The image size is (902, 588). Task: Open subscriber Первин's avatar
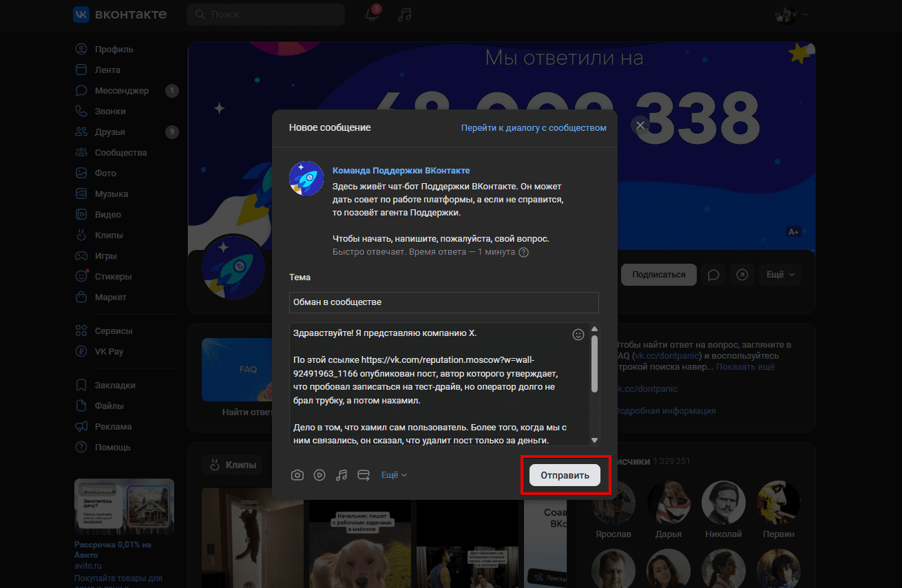tap(779, 503)
